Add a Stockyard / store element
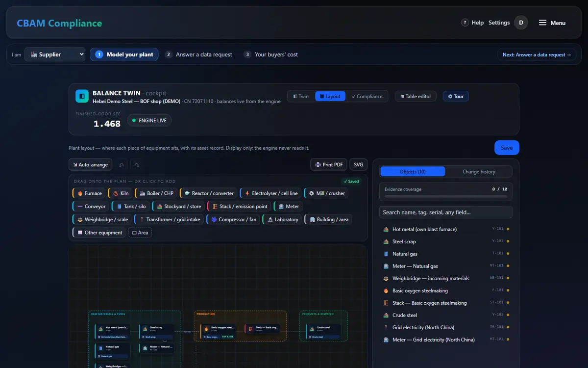The image size is (588, 368). (x=178, y=207)
